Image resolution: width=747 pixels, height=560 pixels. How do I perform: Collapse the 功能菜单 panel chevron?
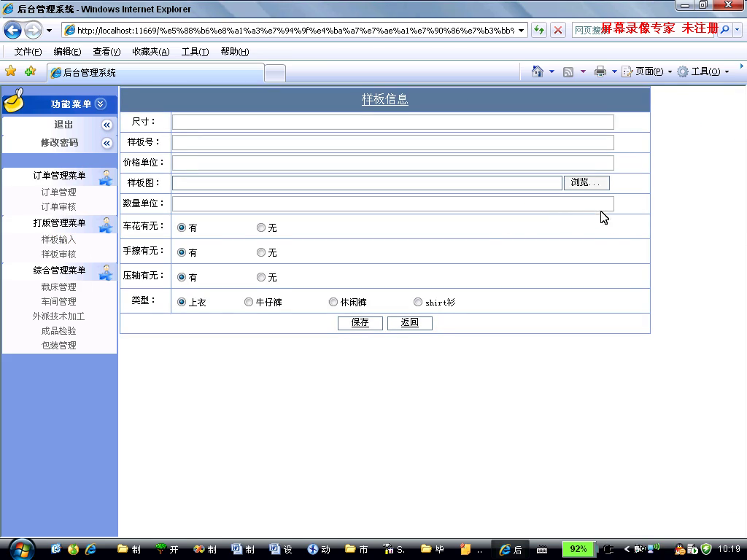[101, 104]
